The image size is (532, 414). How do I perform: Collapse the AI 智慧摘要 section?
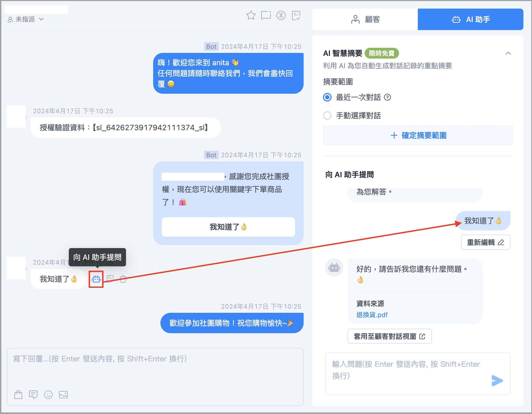tap(508, 53)
